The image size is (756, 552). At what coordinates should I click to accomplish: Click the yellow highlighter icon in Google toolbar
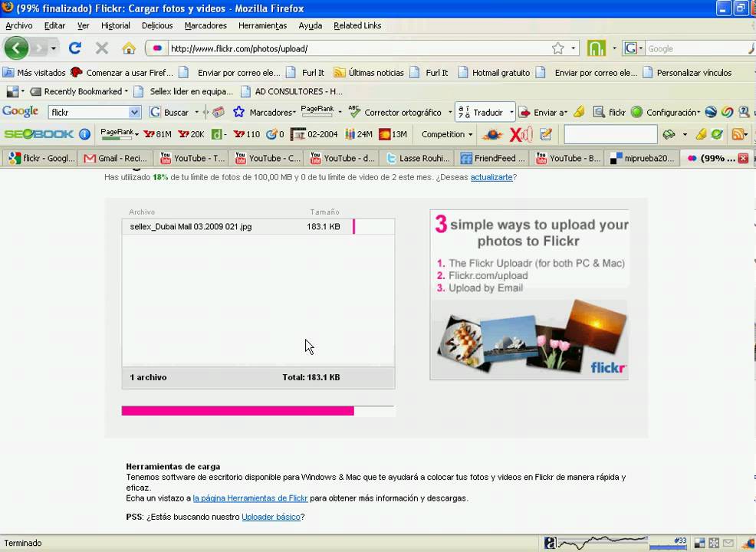[579, 112]
